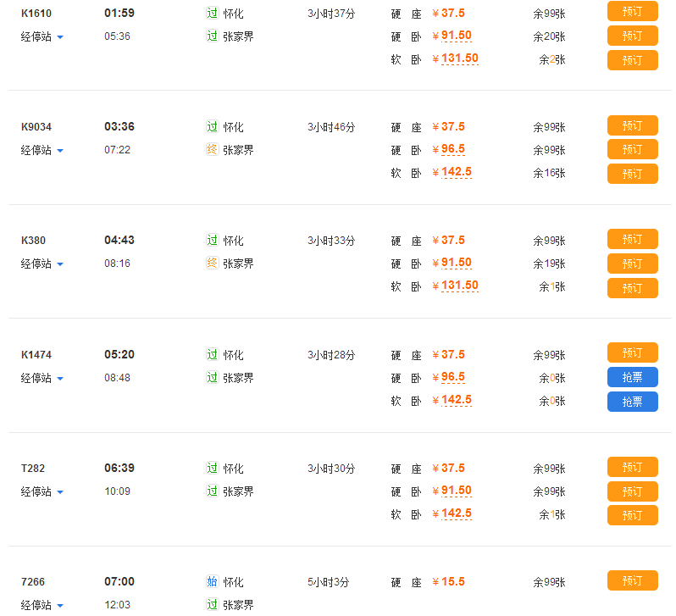Click the 过 badge beside 怀化 for K1474
Image resolution: width=676 pixels, height=616 pixels.
pos(212,355)
